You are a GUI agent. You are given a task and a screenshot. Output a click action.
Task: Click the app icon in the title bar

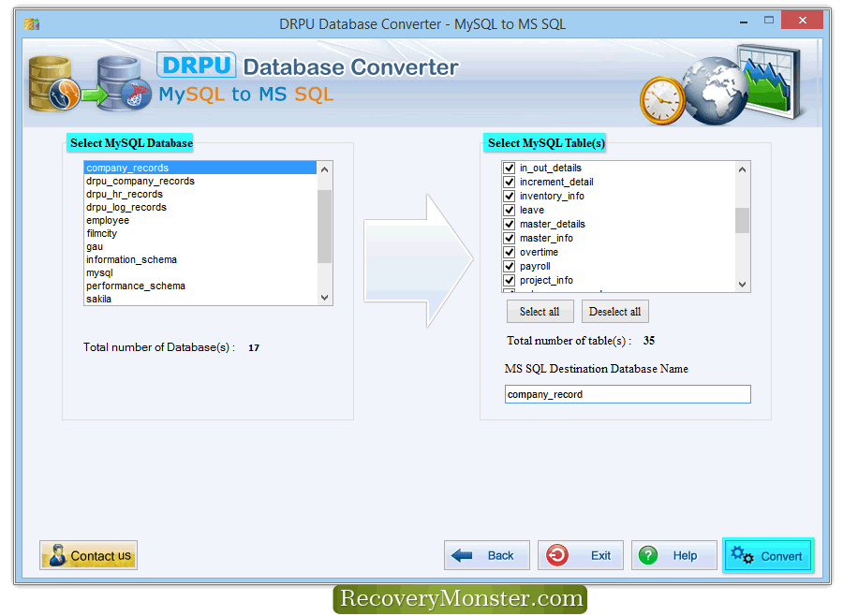tap(32, 23)
